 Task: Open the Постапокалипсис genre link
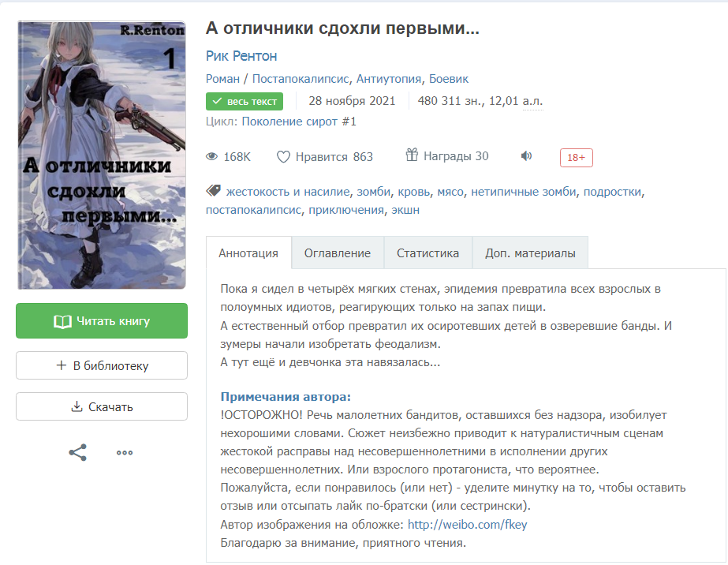pyautogui.click(x=301, y=79)
